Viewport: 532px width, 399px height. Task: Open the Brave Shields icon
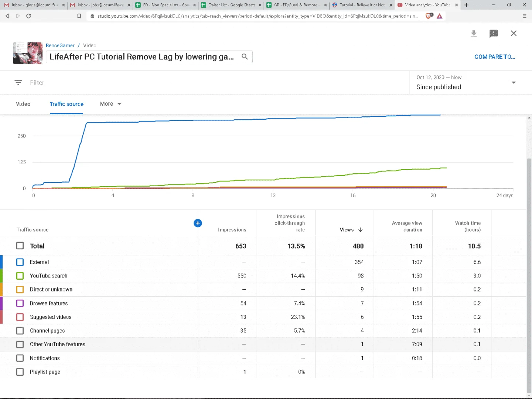point(429,16)
